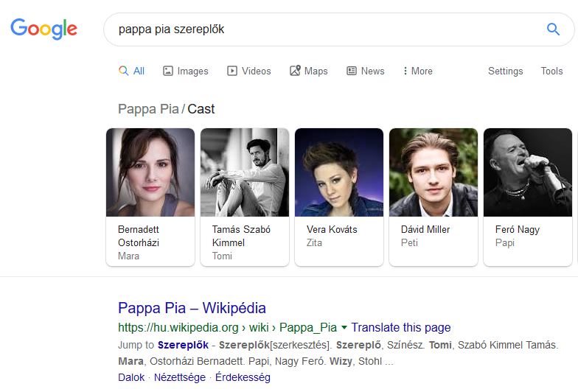Click the Videos tab play icon
Image resolution: width=578 pixels, height=392 pixels.
click(x=231, y=71)
